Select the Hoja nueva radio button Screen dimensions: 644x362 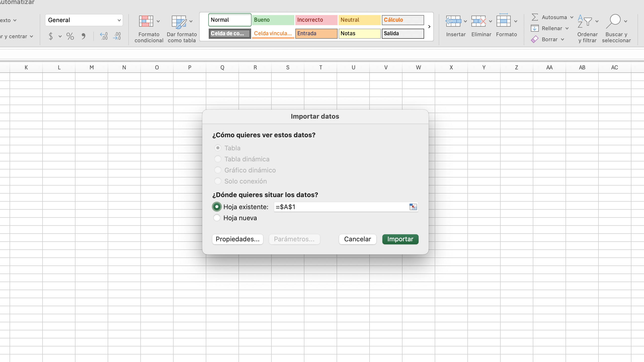(217, 218)
